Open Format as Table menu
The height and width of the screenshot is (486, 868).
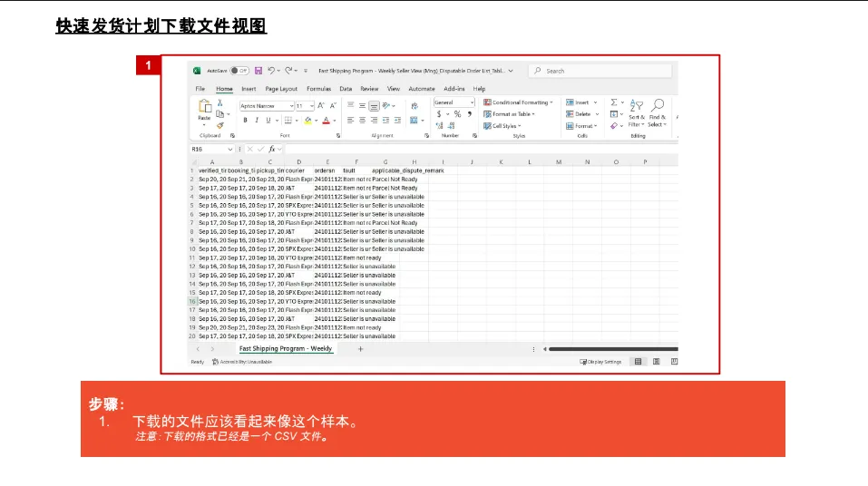pyautogui.click(x=510, y=114)
